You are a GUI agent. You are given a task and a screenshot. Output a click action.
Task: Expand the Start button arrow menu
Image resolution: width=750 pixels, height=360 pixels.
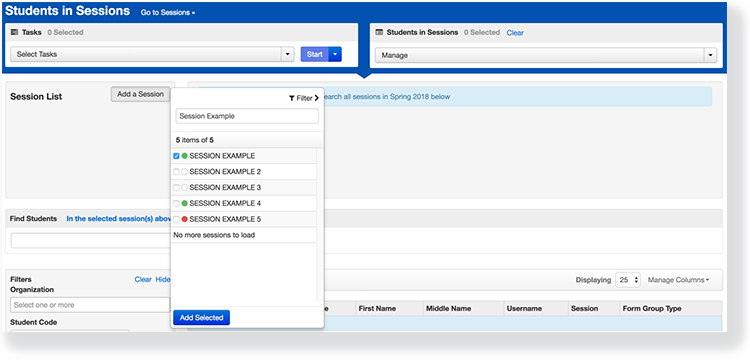point(335,55)
